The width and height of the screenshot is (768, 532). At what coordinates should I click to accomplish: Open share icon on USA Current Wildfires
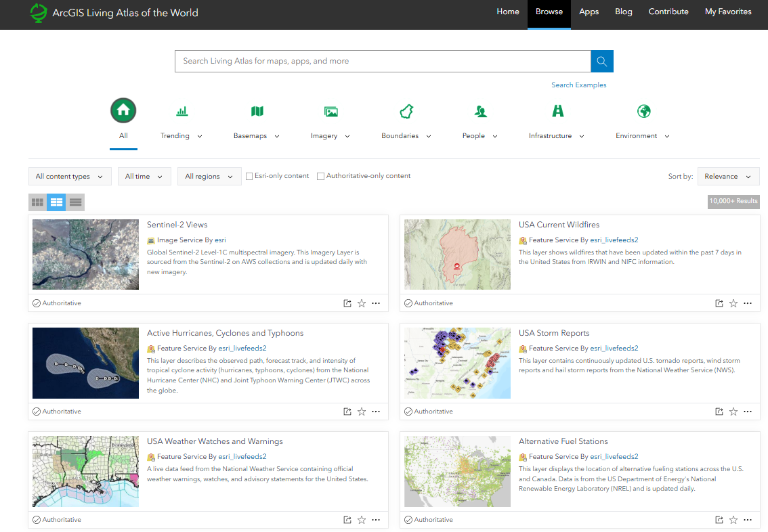(x=719, y=303)
